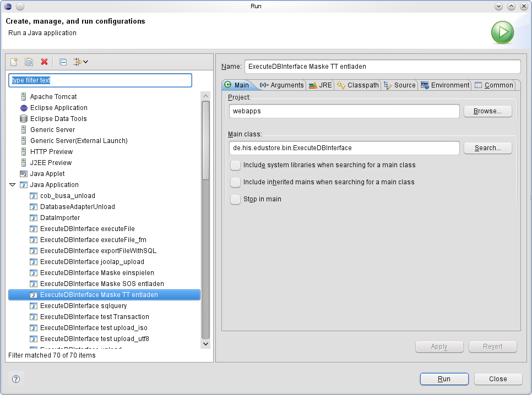Screen dimensions: 532x395
Task: Click the ExecuteDBInterface joolap_upload configuration icon
Action: coord(33,262)
